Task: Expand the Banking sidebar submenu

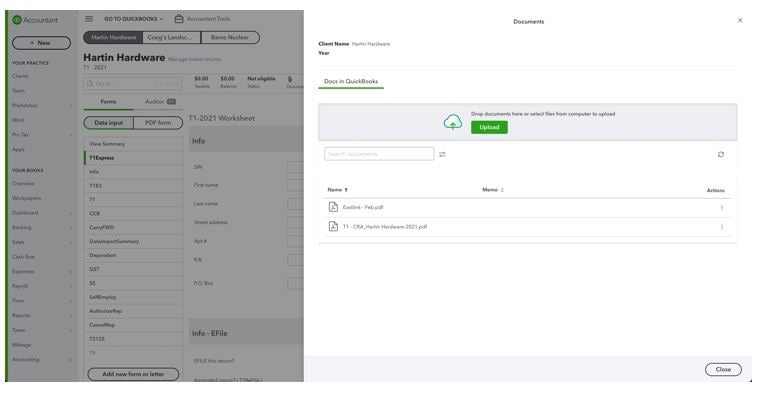Action: [x=71, y=228]
